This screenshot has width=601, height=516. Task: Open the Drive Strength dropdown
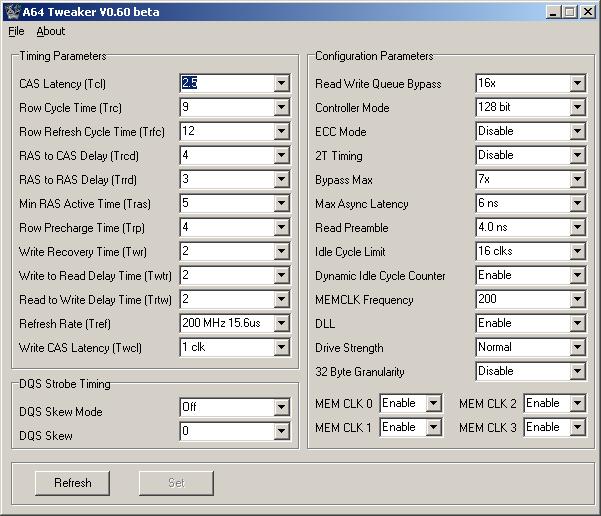577,347
